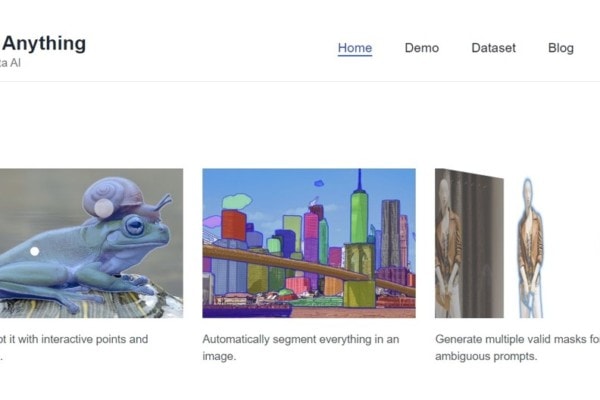Image resolution: width=600 pixels, height=400 pixels.
Task: Open the segmented city skyline image
Action: coord(309,243)
